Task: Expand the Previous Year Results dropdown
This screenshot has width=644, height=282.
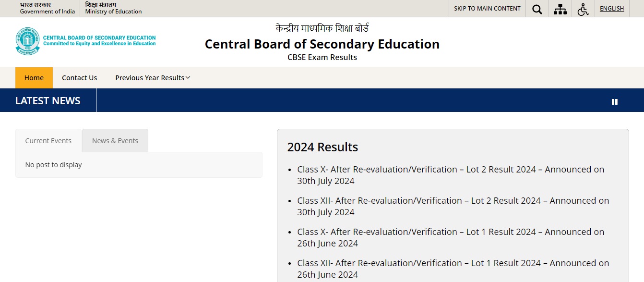Action: point(150,77)
